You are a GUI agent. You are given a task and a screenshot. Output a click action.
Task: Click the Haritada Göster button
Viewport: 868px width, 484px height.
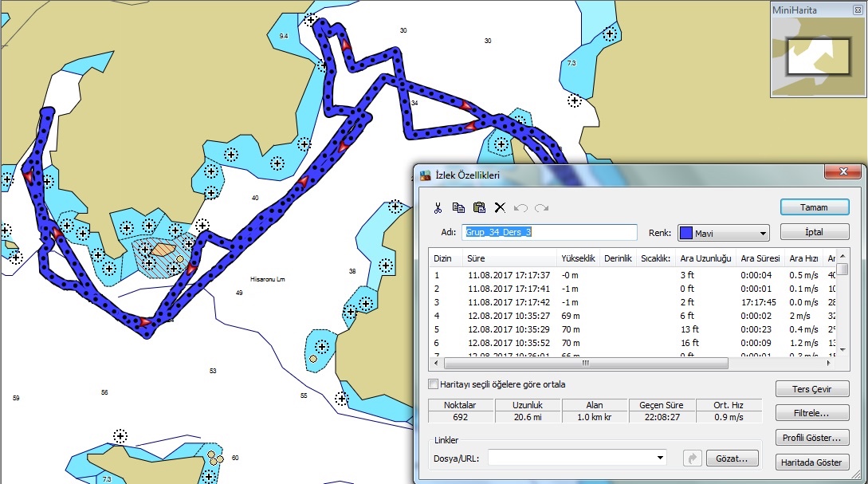(x=812, y=462)
